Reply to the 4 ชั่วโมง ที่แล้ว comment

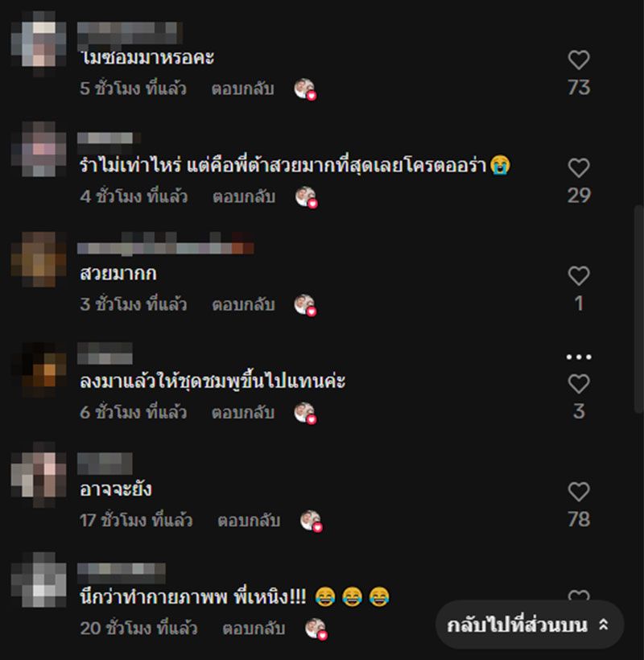[x=244, y=196]
